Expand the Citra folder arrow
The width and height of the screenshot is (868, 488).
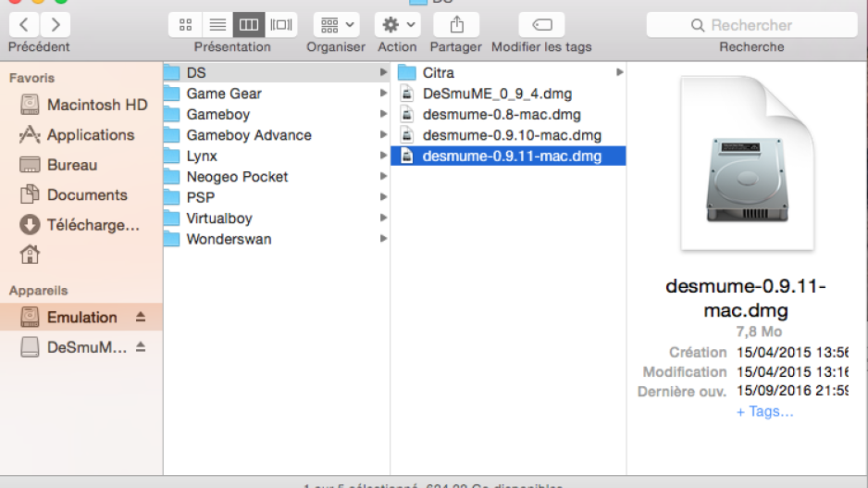pyautogui.click(x=619, y=72)
